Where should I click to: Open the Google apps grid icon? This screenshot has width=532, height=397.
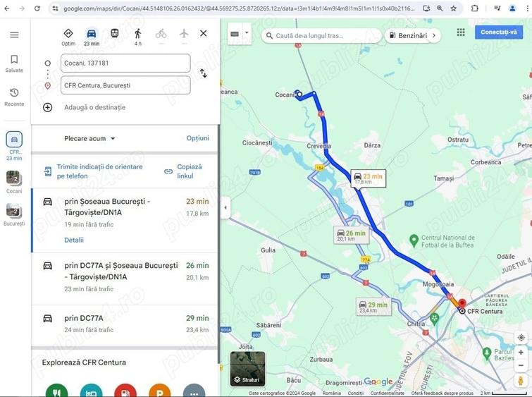click(x=461, y=32)
